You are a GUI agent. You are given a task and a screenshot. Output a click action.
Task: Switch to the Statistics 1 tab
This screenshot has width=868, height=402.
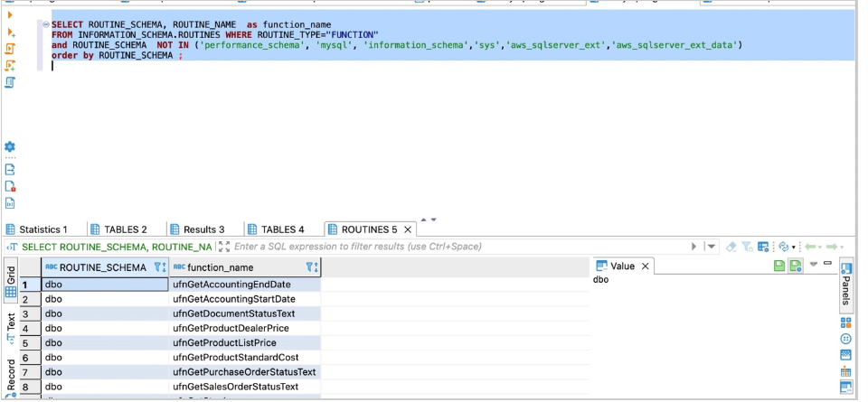point(38,229)
